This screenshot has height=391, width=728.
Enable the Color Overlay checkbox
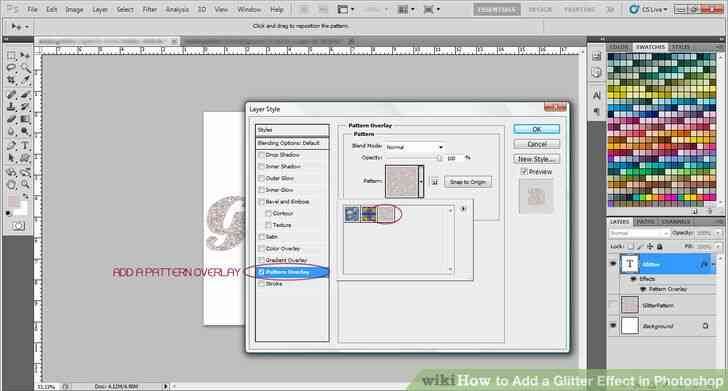[261, 248]
